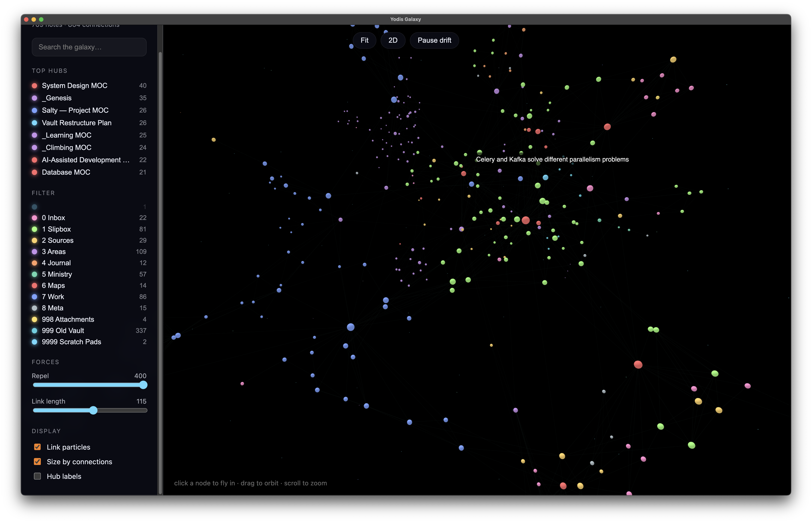The width and height of the screenshot is (812, 523).
Task: Open System Design MOC hub
Action: [x=89, y=86]
